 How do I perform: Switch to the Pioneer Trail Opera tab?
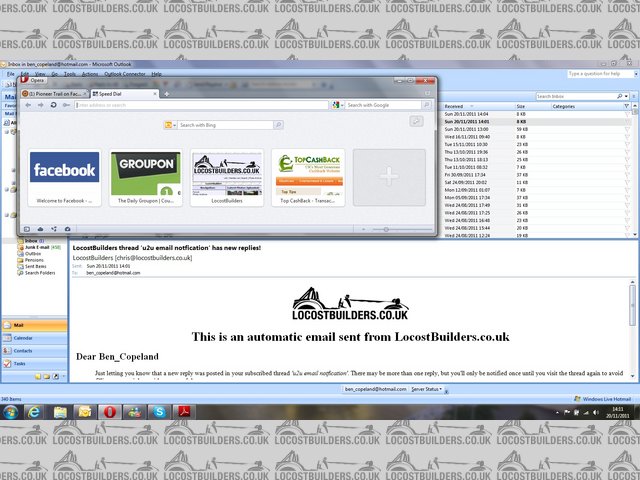(x=60, y=92)
